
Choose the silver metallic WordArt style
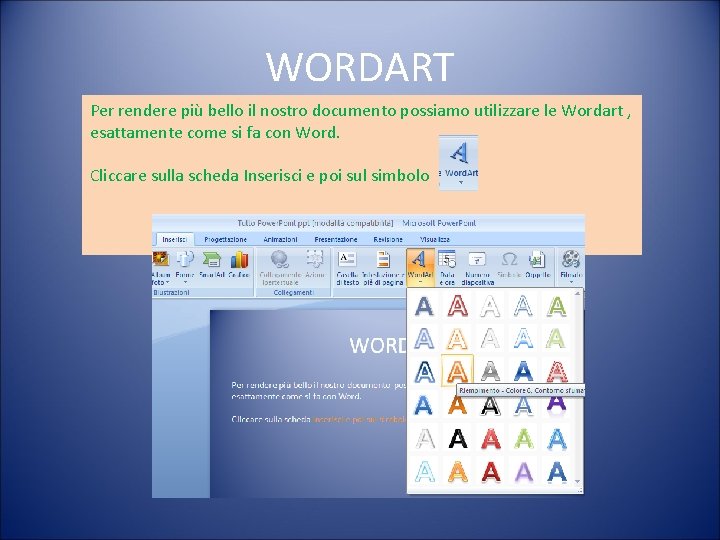490,371
